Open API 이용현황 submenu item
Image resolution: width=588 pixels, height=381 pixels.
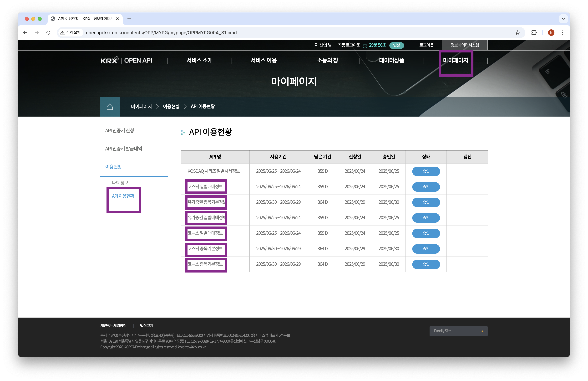click(123, 196)
